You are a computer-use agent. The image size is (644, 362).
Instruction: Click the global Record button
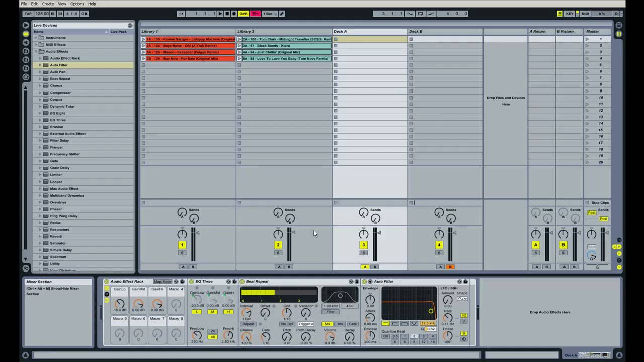pyautogui.click(x=234, y=14)
